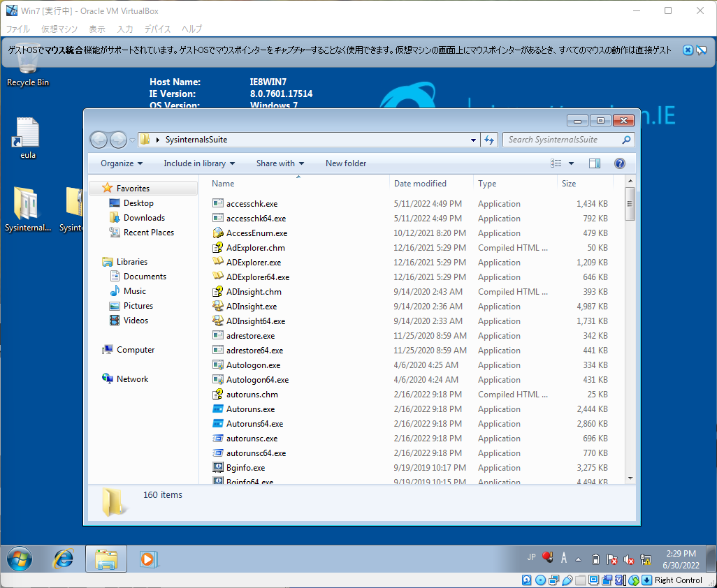Select the AccessEnum.exe icon
Image resolution: width=717 pixels, height=588 pixels.
coord(217,233)
